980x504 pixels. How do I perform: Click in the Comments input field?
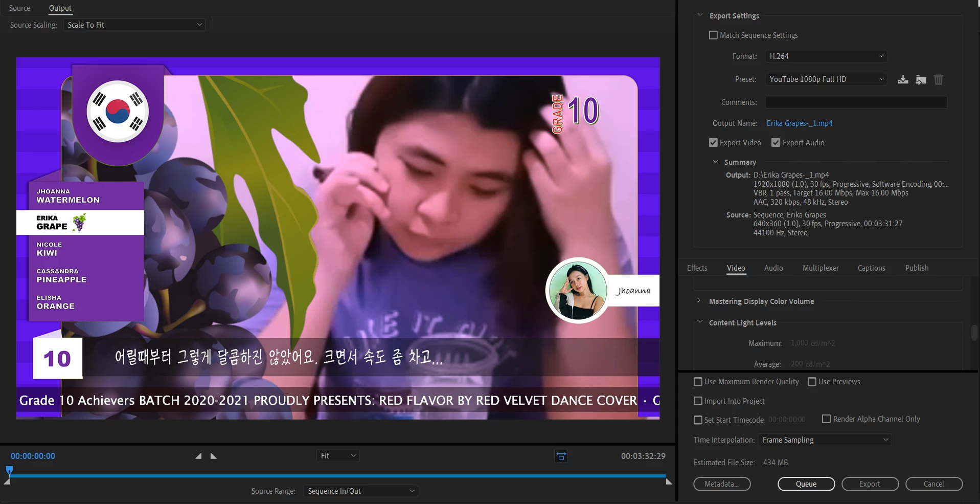(856, 102)
